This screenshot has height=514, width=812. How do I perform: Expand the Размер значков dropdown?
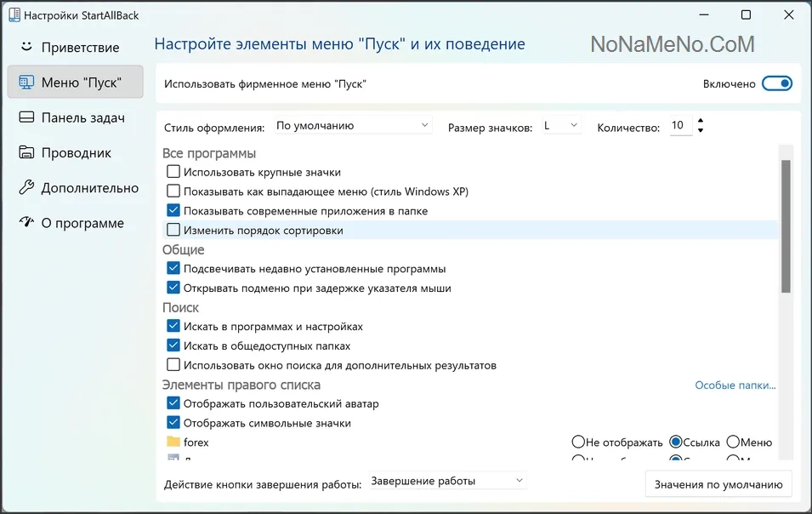(561, 126)
